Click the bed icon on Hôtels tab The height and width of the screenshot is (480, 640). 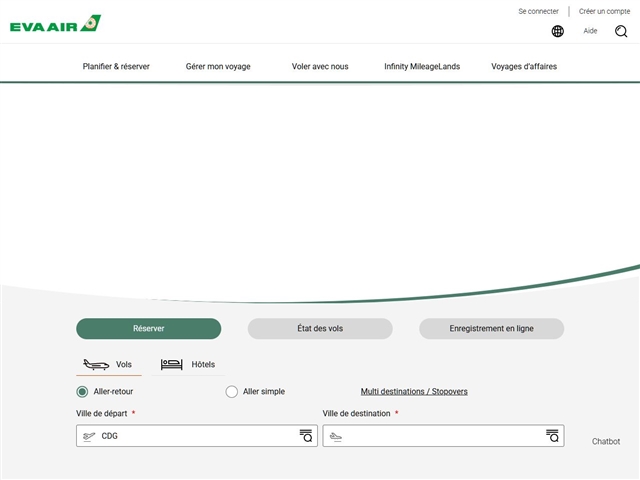coord(171,364)
